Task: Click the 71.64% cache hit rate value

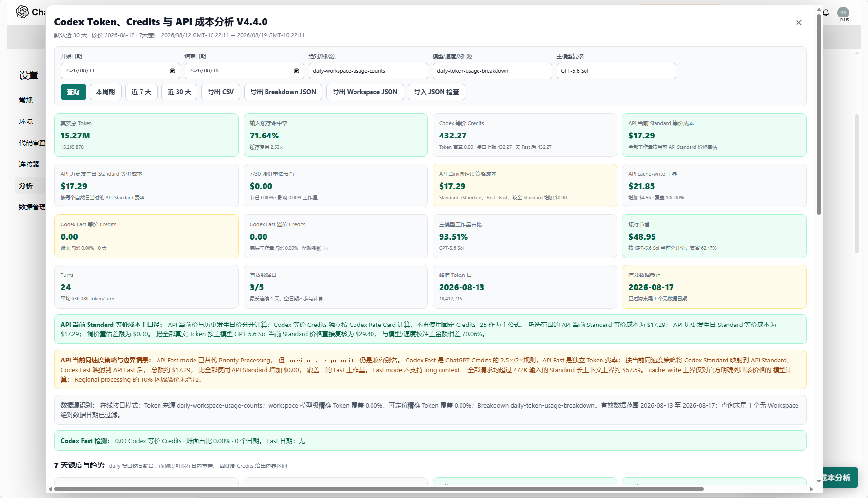Action: coord(264,136)
